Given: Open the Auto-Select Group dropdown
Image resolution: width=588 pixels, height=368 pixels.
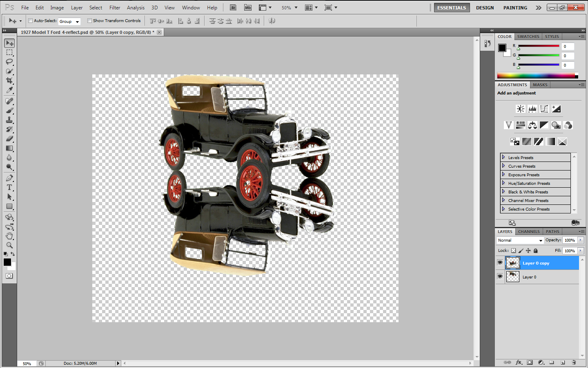Looking at the screenshot, I should point(69,21).
